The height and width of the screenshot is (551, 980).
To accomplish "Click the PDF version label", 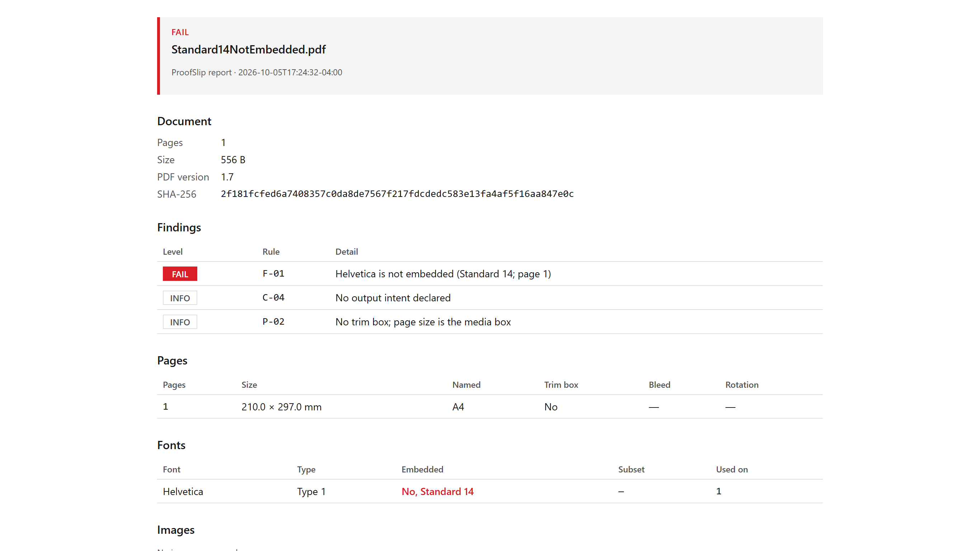I will 183,177.
